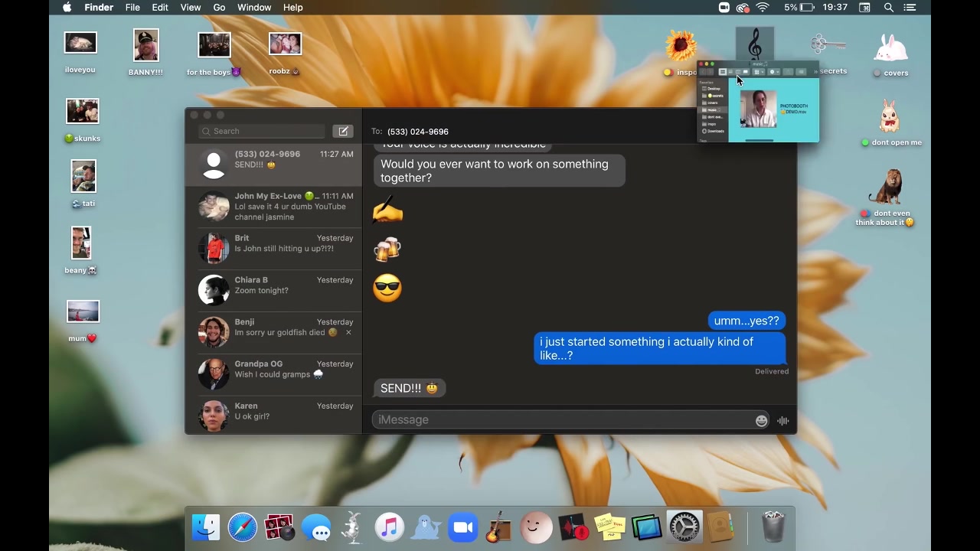The image size is (980, 551).
Task: Open iTunes from the dock
Action: pyautogui.click(x=390, y=527)
